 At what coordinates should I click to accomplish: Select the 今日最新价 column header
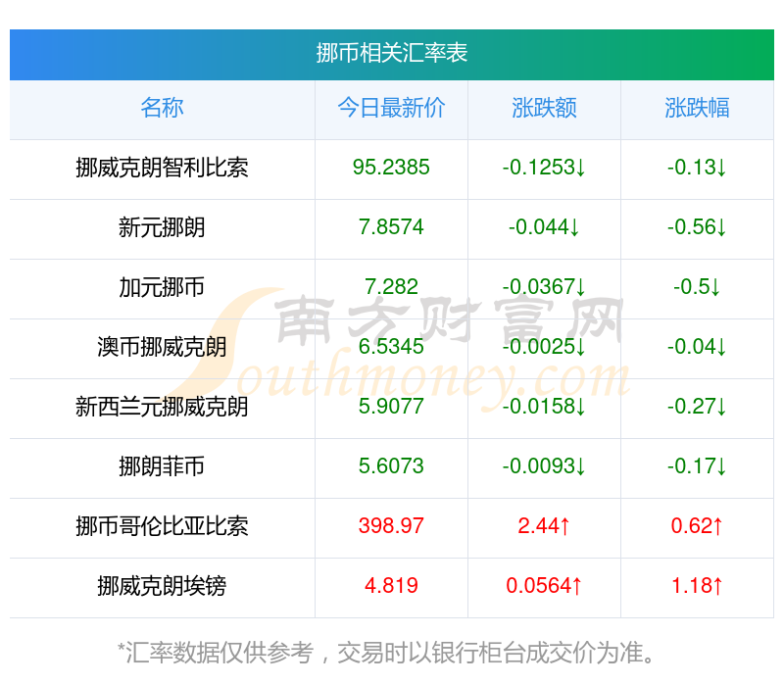(x=391, y=108)
